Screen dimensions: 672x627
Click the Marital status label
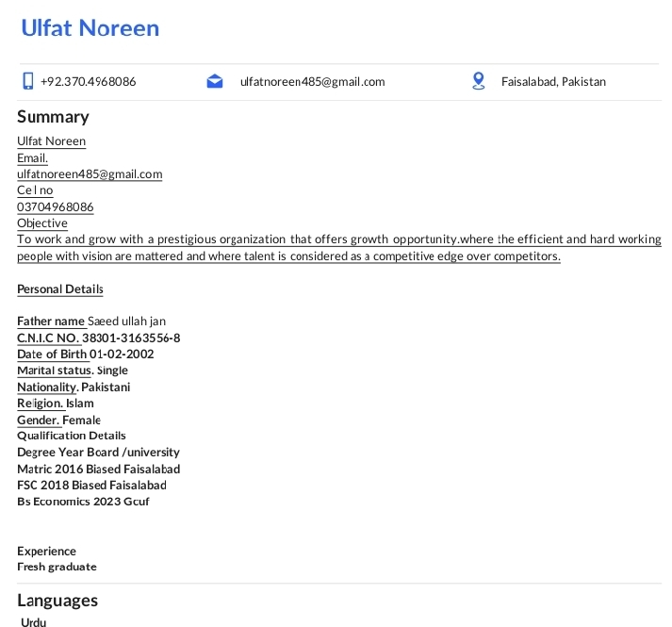(54, 371)
